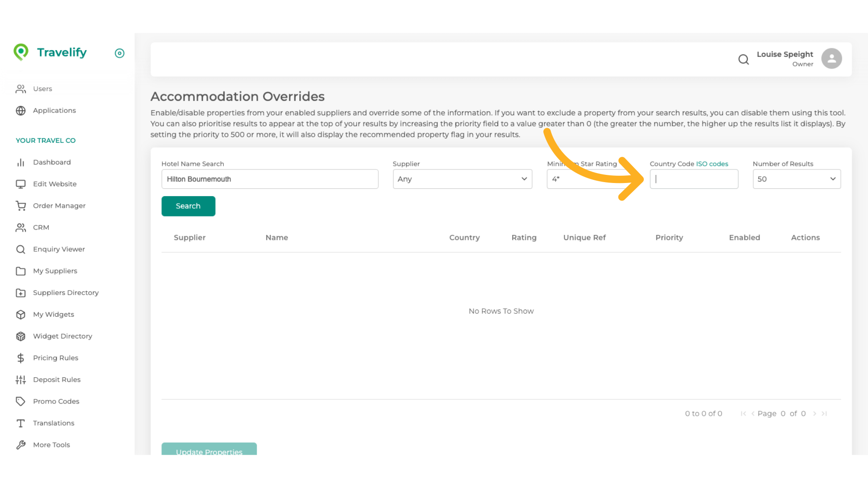This screenshot has height=488, width=868.
Task: Click the My Widgets box icon
Action: (21, 314)
